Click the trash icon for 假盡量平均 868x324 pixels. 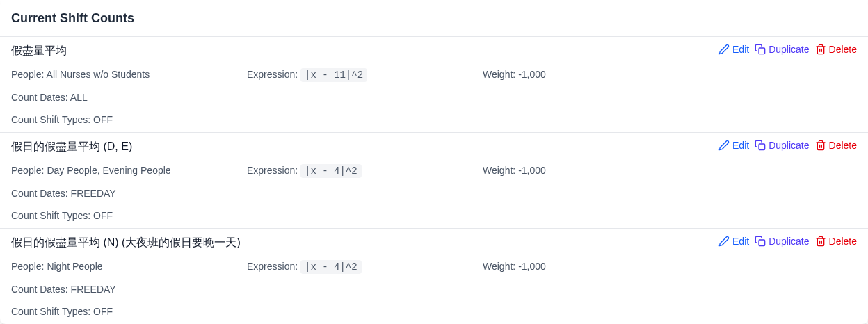tap(821, 49)
